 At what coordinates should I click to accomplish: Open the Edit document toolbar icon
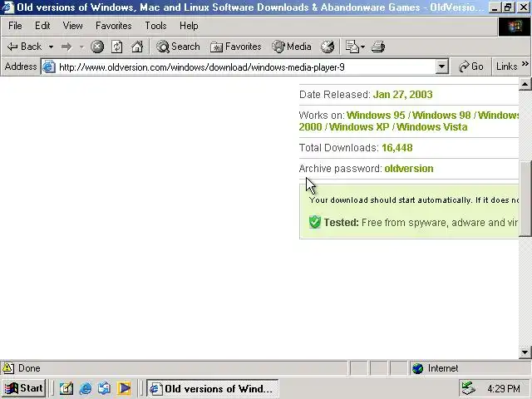[352, 47]
